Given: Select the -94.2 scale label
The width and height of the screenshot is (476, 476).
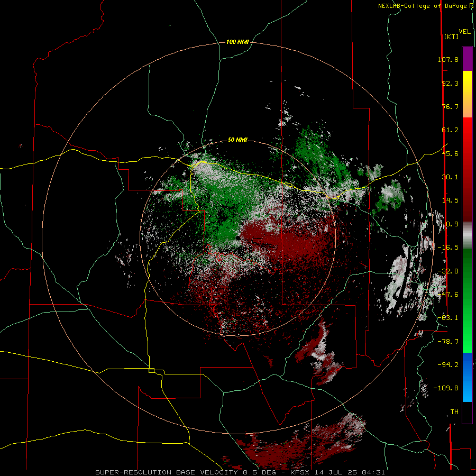Looking at the screenshot, I should click(448, 364).
